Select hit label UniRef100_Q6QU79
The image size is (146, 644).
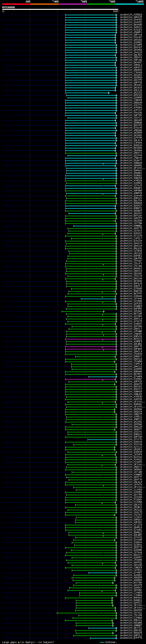tap(131, 384)
